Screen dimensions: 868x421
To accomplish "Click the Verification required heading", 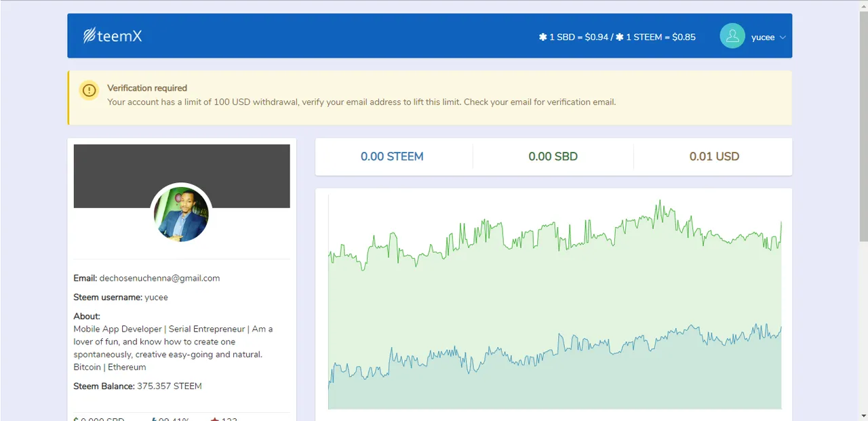I will (x=147, y=88).
